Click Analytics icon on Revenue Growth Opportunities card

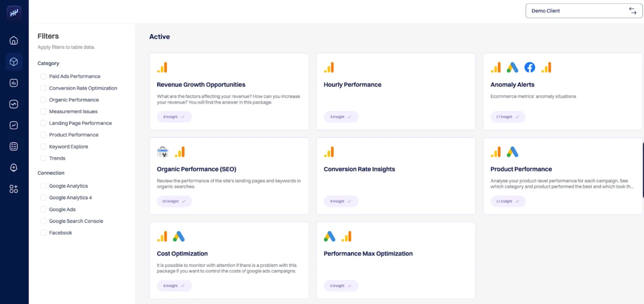[162, 67]
